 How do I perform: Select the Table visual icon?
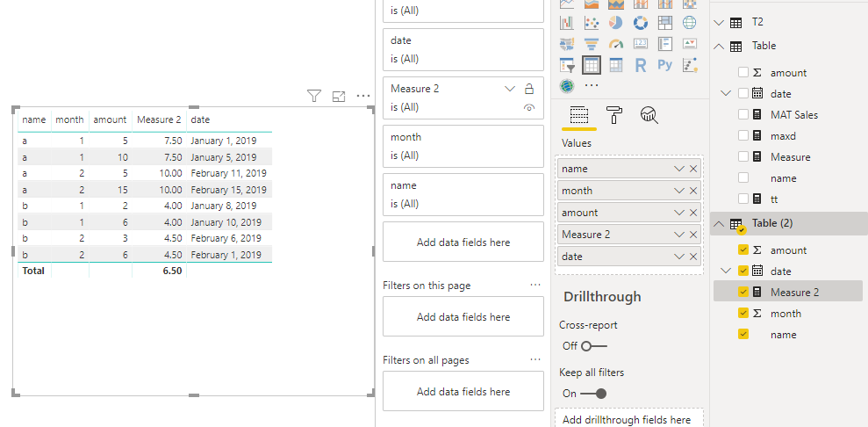click(x=592, y=65)
